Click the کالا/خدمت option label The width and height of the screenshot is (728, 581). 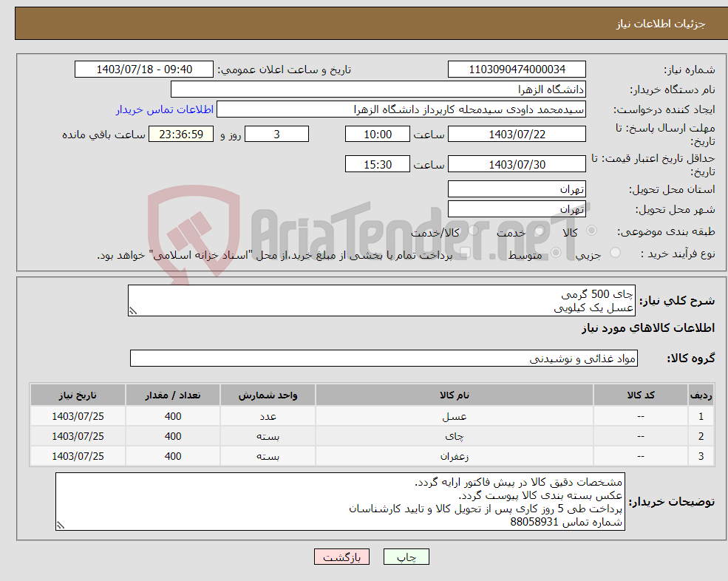pos(435,233)
